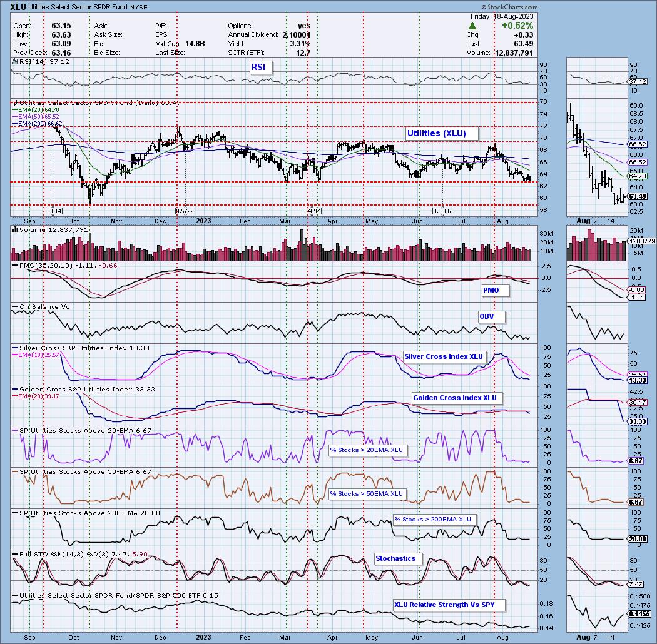Click the XLU/SPDR S&P 500 ETF ratio title
Image resolution: width=657 pixels, height=644 pixels.
click(x=115, y=596)
